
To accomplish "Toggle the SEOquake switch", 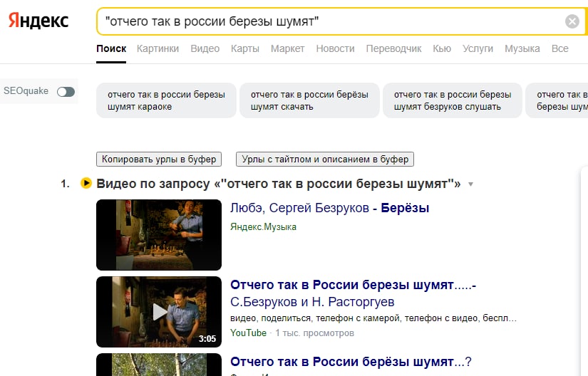I will pos(66,91).
